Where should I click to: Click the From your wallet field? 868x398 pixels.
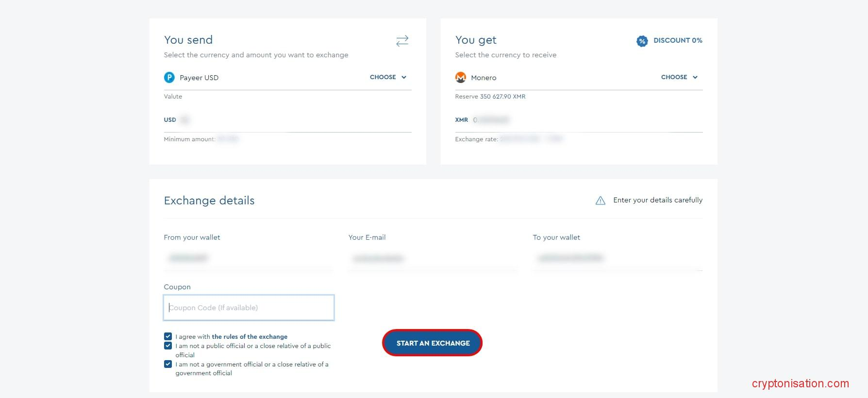249,258
